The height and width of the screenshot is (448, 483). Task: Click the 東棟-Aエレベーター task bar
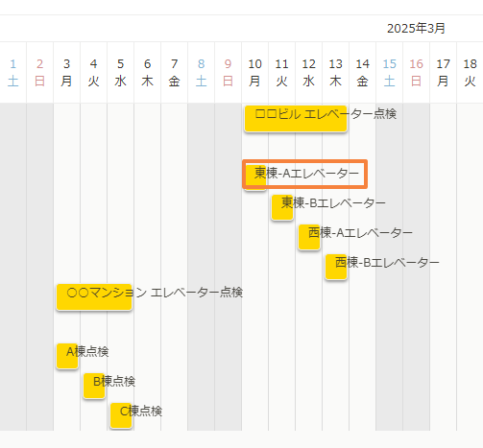[x=255, y=177]
